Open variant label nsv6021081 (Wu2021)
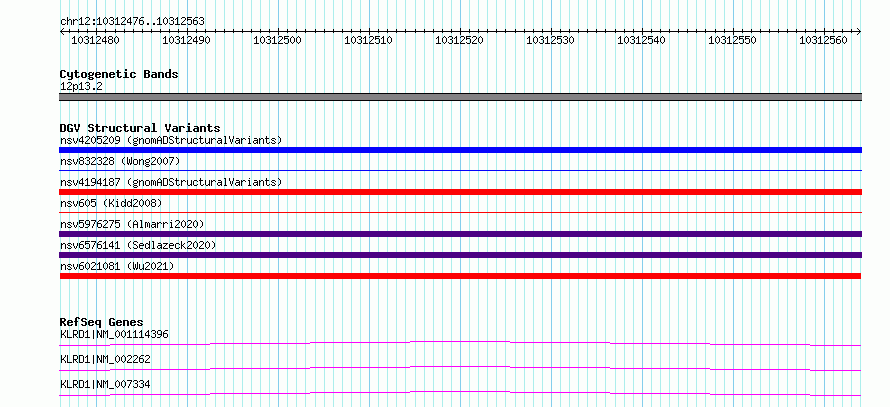This screenshot has height=407, width=890. (117, 266)
